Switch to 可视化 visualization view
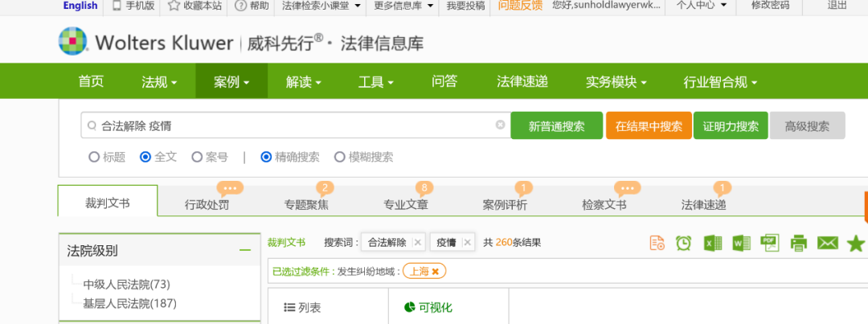 coord(428,307)
